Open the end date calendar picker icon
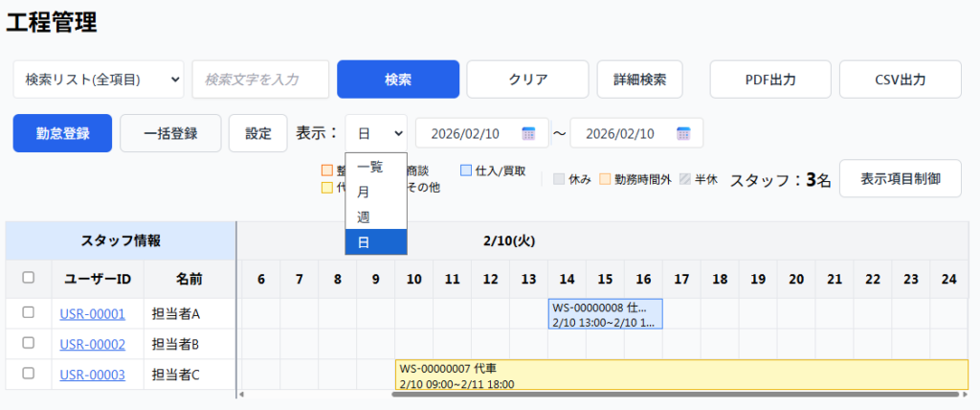Screen dimensions: 980x410 (x=683, y=133)
